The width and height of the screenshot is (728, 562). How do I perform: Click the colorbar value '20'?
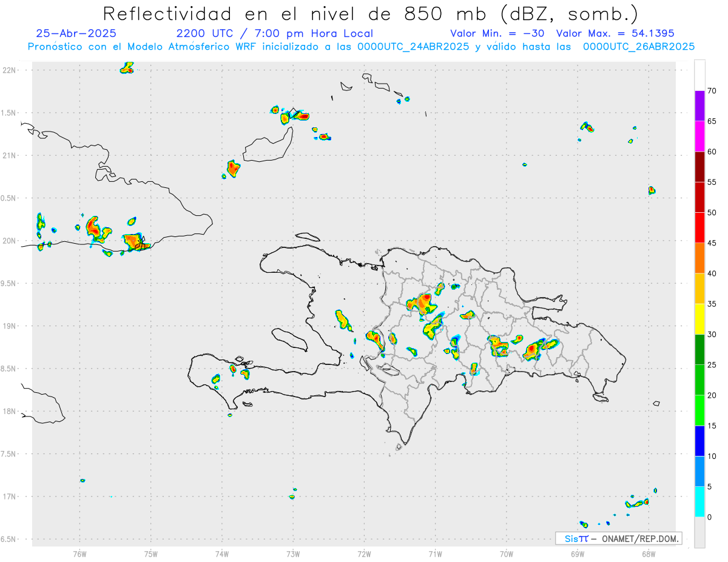tap(712, 395)
